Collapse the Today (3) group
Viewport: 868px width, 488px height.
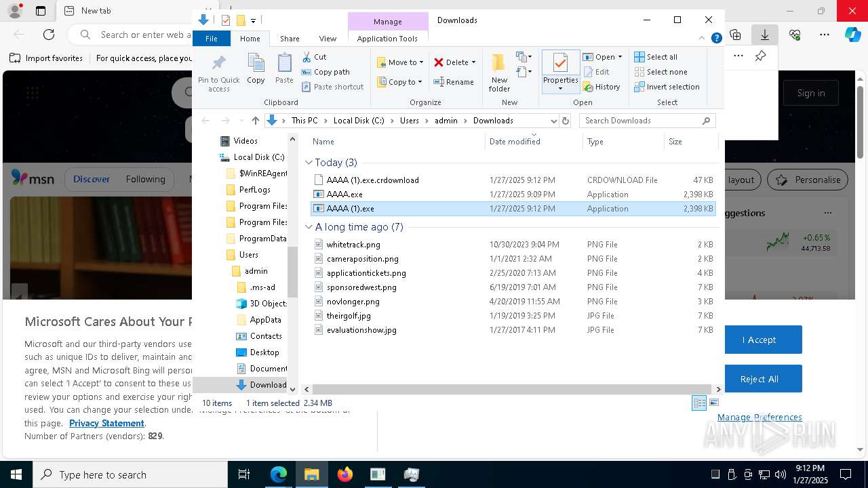point(309,163)
